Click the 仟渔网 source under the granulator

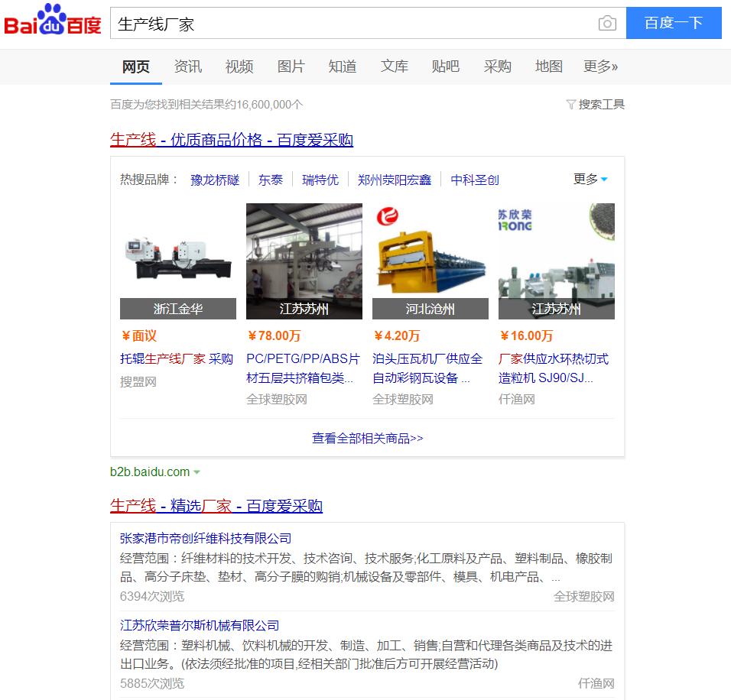pyautogui.click(x=517, y=400)
